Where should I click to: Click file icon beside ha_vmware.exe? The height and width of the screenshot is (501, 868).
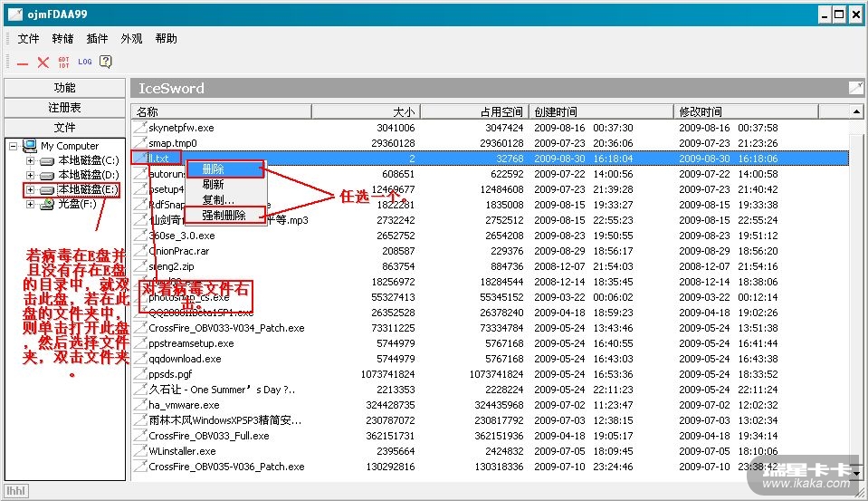click(140, 405)
